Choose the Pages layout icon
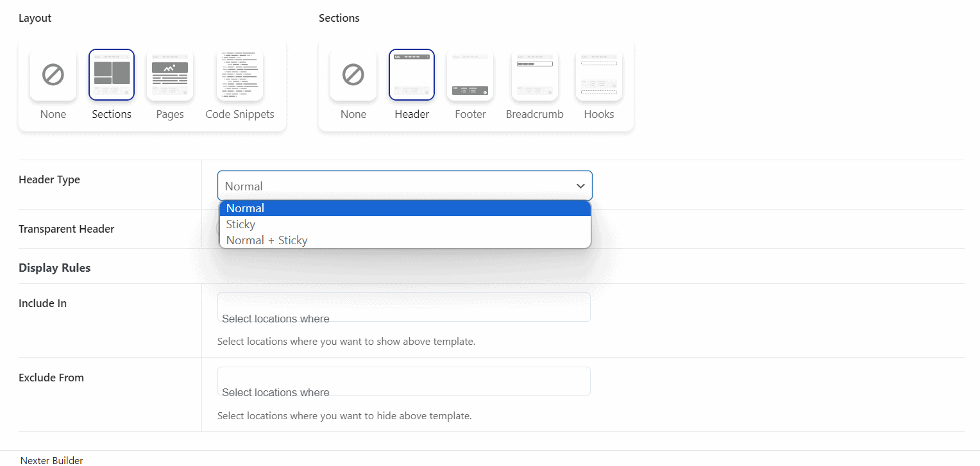Viewport: 980px width, 466px height. point(170,75)
